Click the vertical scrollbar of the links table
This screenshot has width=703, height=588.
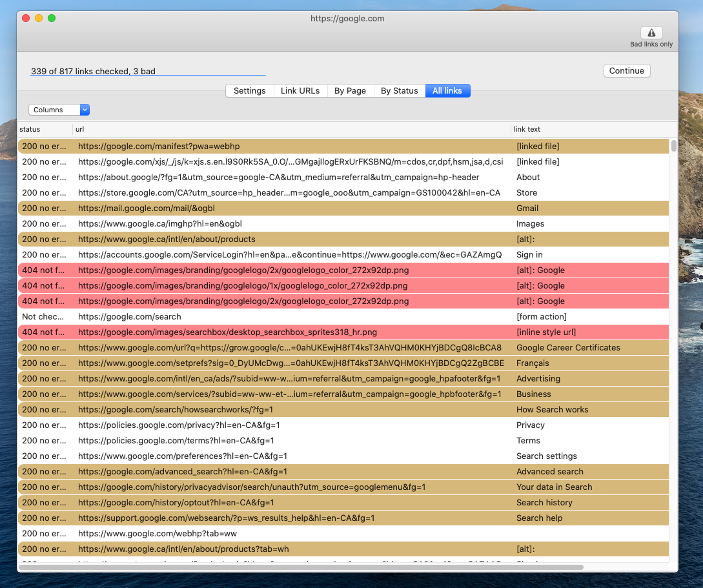coord(673,146)
